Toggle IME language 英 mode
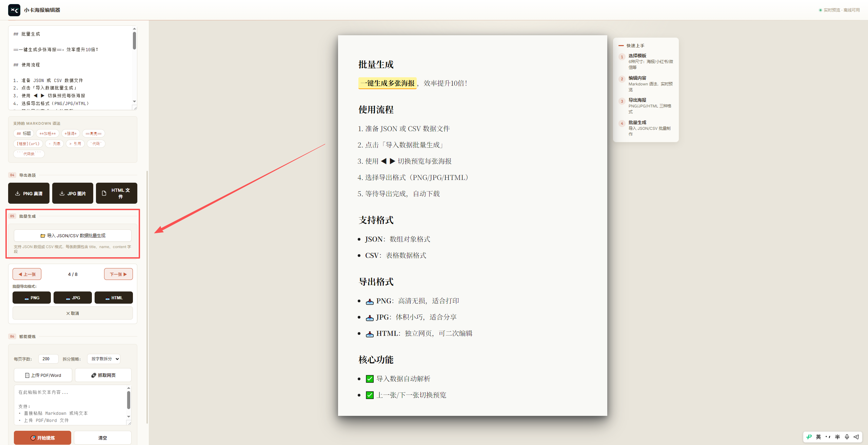The width and height of the screenshot is (868, 445). (818, 437)
